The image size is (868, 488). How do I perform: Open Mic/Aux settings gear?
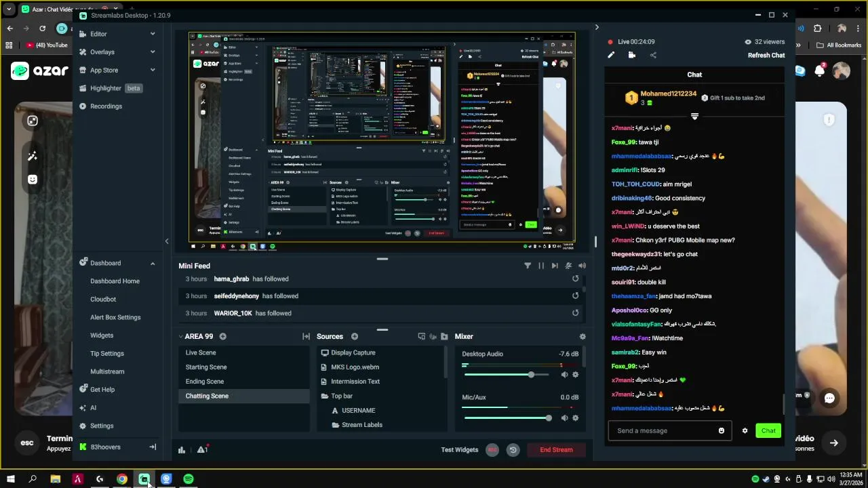[576, 418]
